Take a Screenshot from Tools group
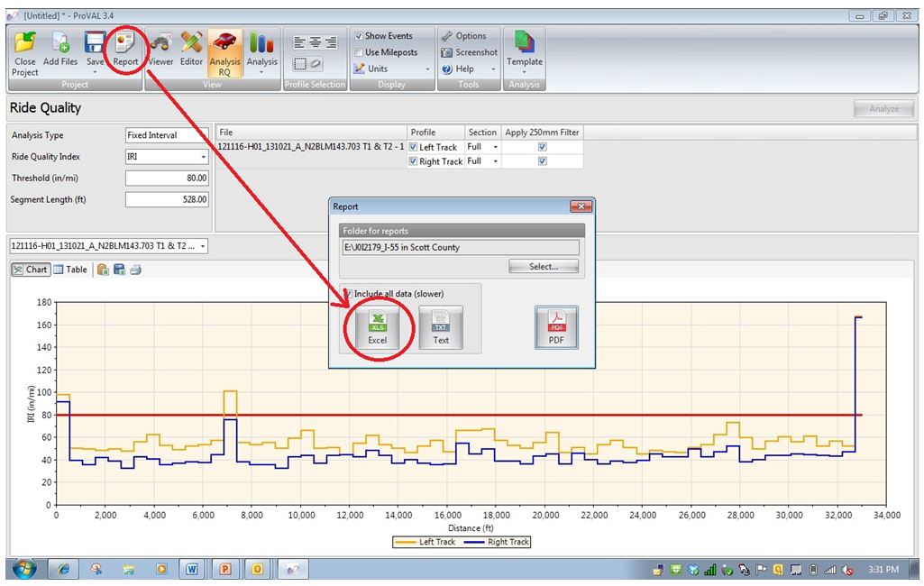924x586 pixels. tap(470, 52)
